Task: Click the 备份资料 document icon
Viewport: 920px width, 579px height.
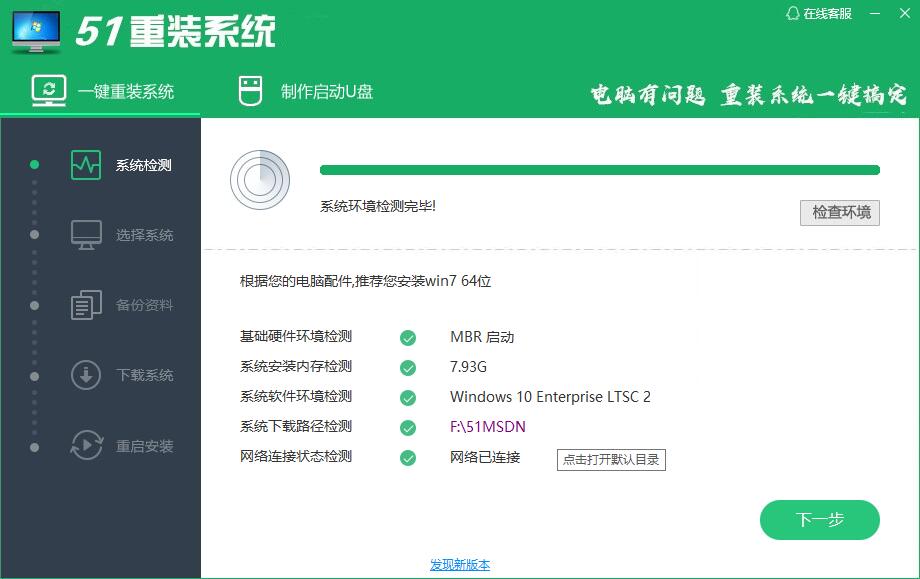Action: 87,305
